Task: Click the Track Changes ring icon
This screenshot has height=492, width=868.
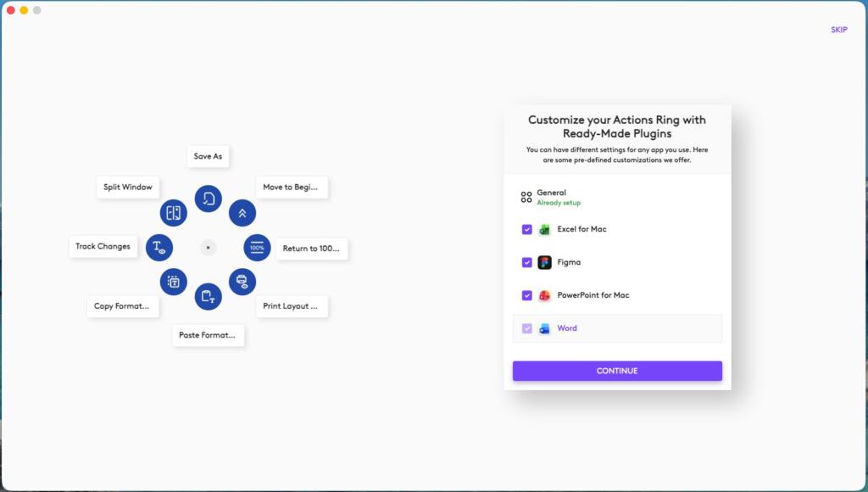Action: (159, 247)
